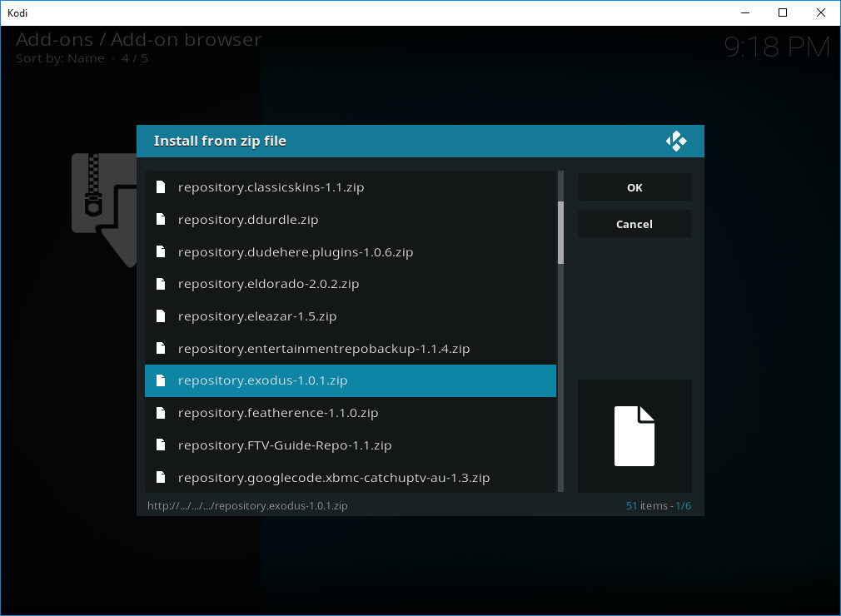This screenshot has height=616, width=841.
Task: Click the large file preview thumbnail
Action: pos(634,436)
